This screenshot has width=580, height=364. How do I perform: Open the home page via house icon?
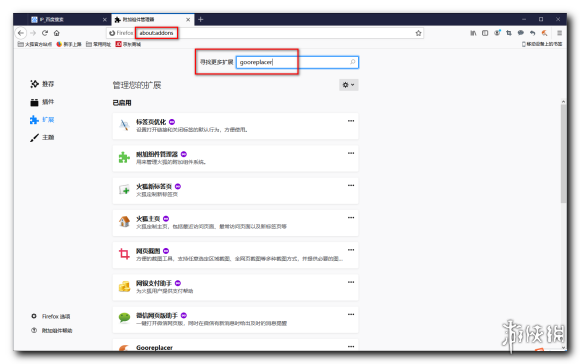coord(57,33)
